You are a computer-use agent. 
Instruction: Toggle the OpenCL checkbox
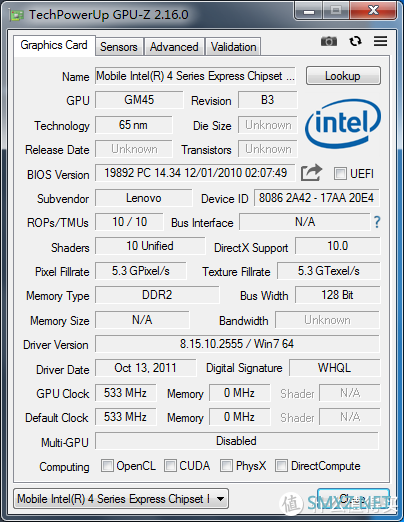107,466
